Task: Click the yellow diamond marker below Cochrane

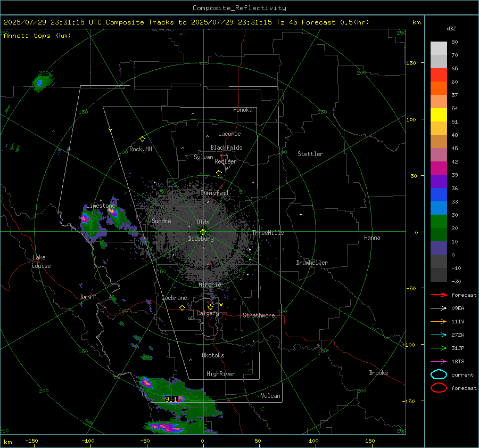Action: 182,307
